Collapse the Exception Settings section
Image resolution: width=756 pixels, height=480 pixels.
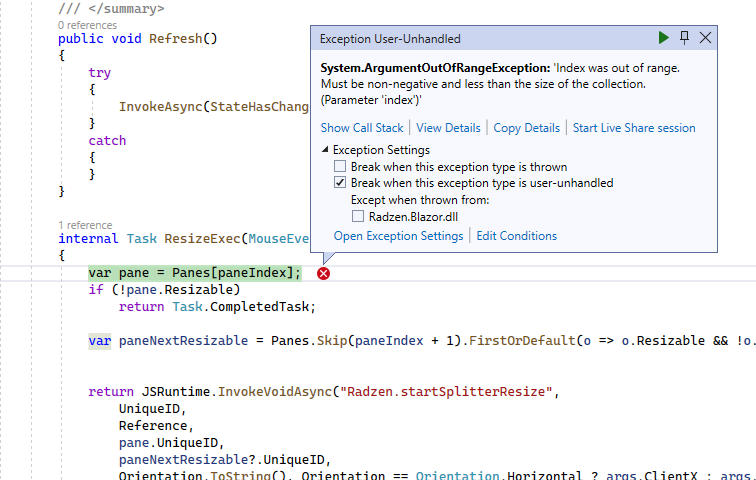point(325,150)
